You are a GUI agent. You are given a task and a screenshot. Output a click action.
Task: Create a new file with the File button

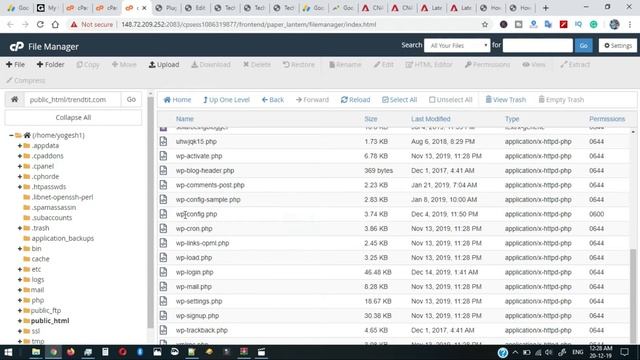tap(16, 64)
